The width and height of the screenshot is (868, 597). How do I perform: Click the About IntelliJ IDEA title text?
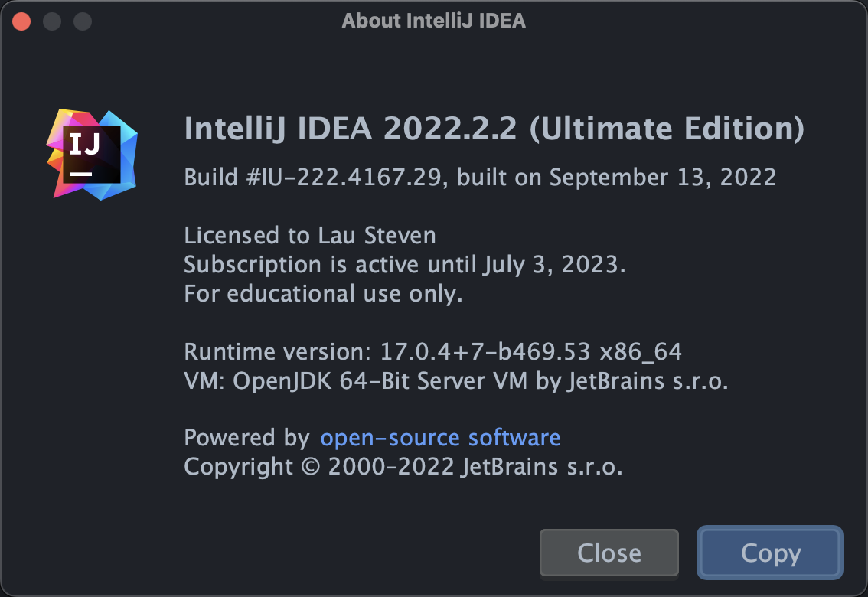click(x=433, y=21)
